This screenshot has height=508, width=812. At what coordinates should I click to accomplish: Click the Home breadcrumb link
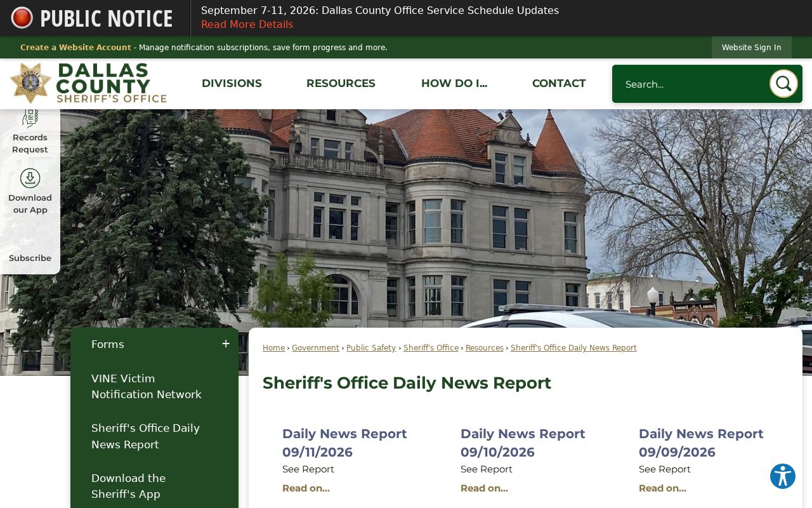273,348
